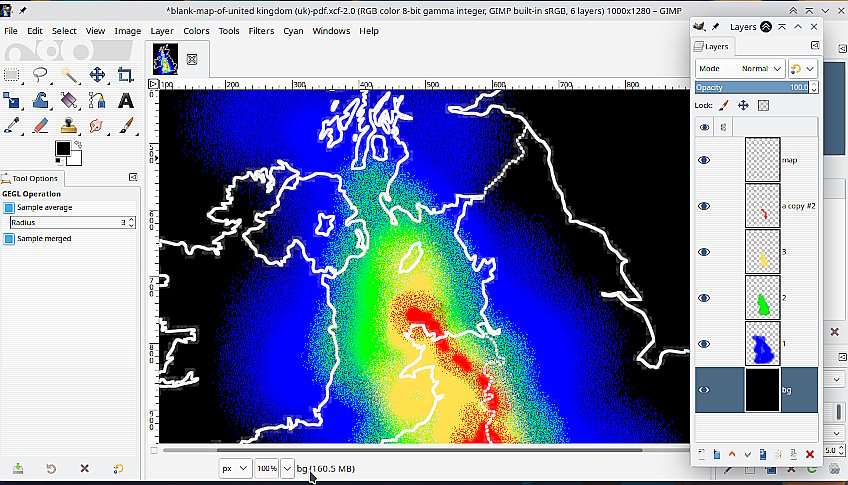Screen dimensions: 848x485
Task: Select the Free Select lasso tool
Action: [x=40, y=75]
